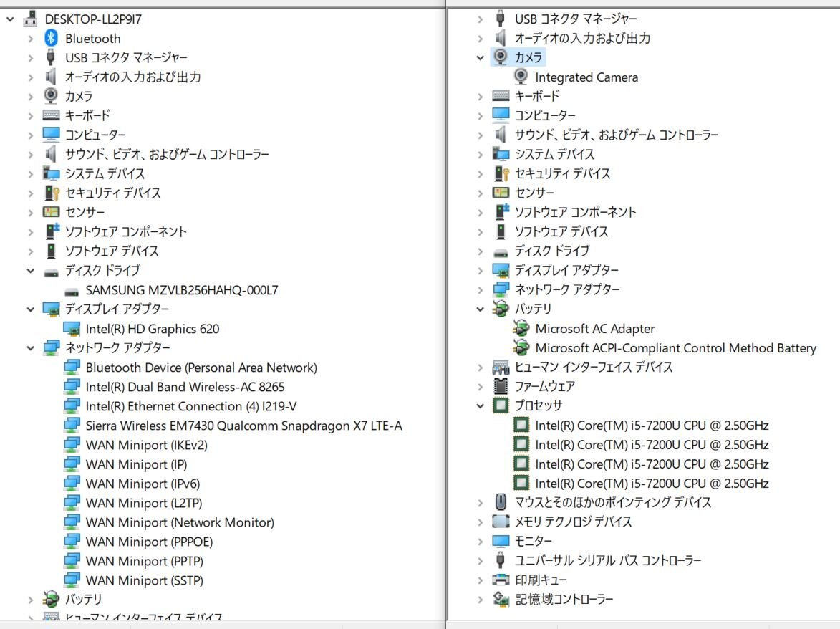Collapse ディスプレイ アダプター in left pane
840x629 pixels.
(x=31, y=309)
